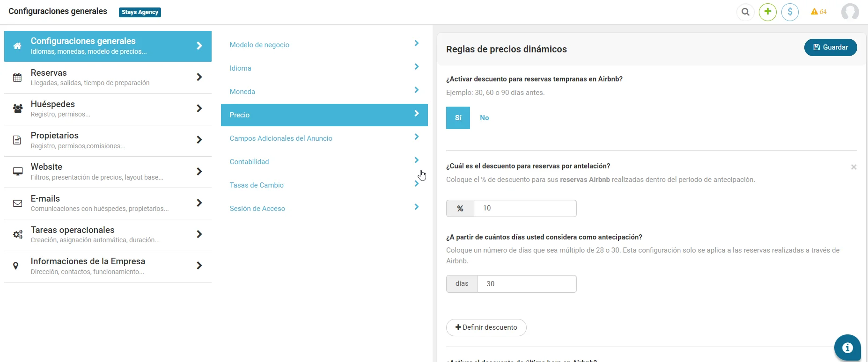Click the Definir descuento button
868x362 pixels.
click(x=486, y=327)
